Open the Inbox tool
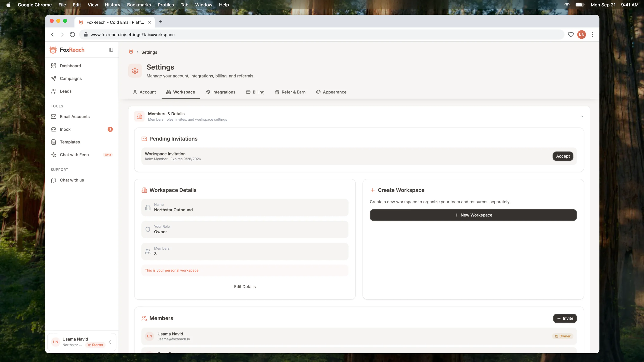This screenshot has height=362, width=644. pos(82,129)
